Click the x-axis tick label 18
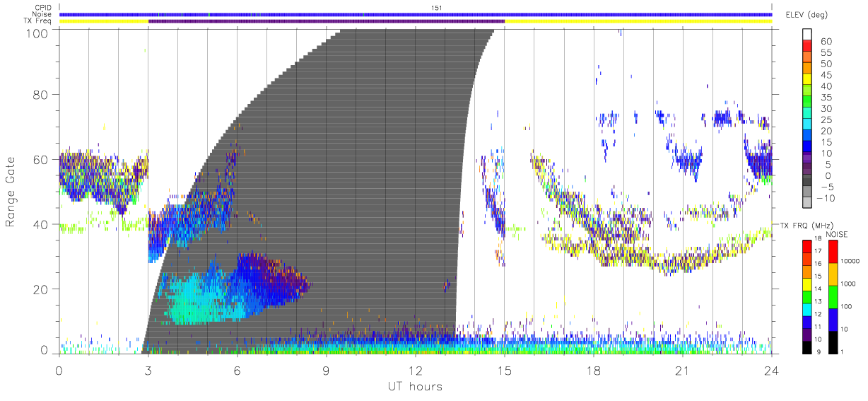This screenshot has height=401, width=868. tap(594, 371)
